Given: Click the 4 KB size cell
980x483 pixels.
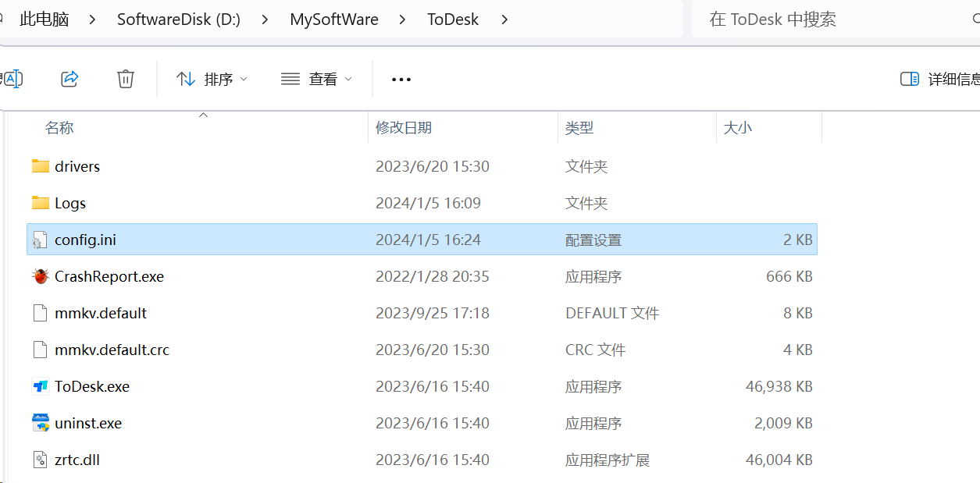Looking at the screenshot, I should coord(798,350).
